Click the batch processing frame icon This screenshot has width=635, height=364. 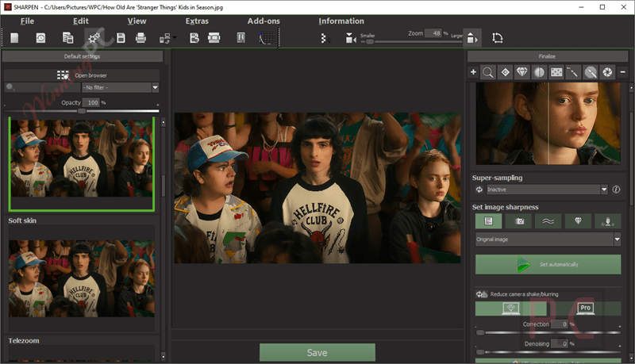(x=214, y=38)
